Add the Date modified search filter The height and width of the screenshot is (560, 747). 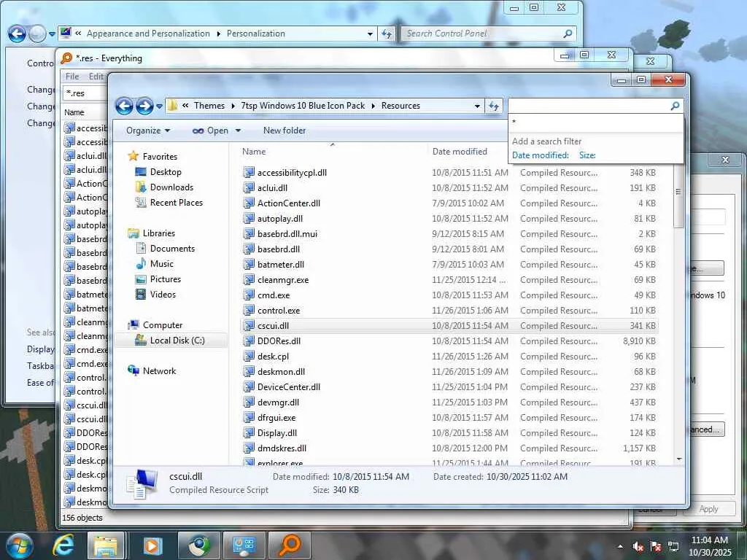point(541,155)
